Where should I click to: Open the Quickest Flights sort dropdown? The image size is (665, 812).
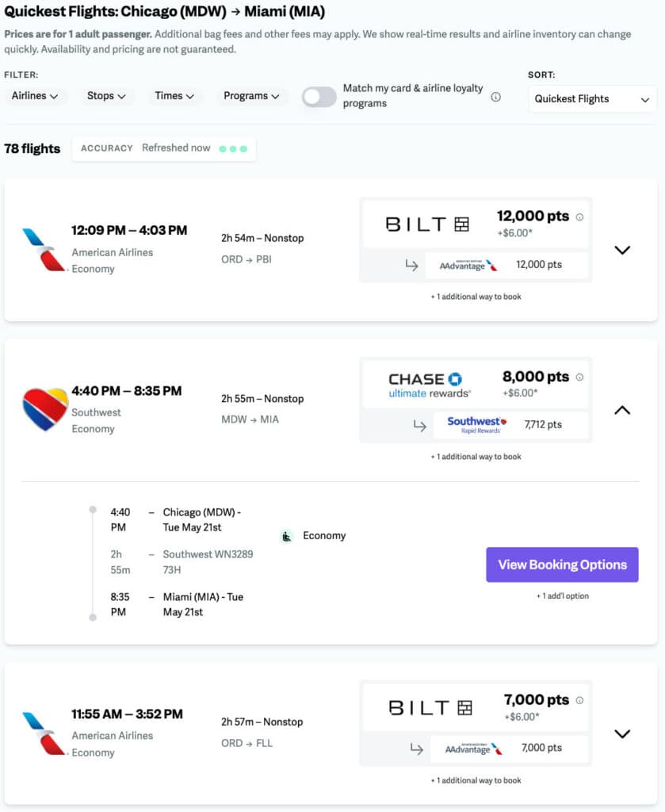(592, 99)
